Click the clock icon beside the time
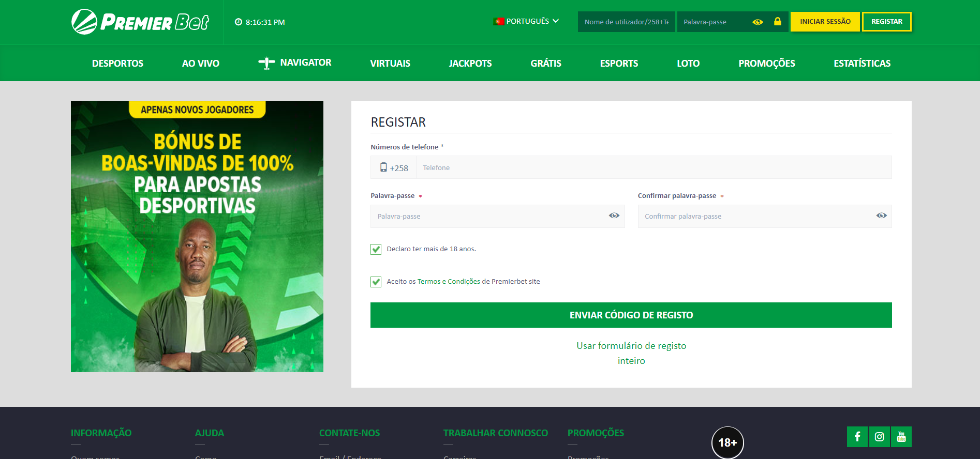Viewport: 980px width, 459px height. click(x=239, y=22)
